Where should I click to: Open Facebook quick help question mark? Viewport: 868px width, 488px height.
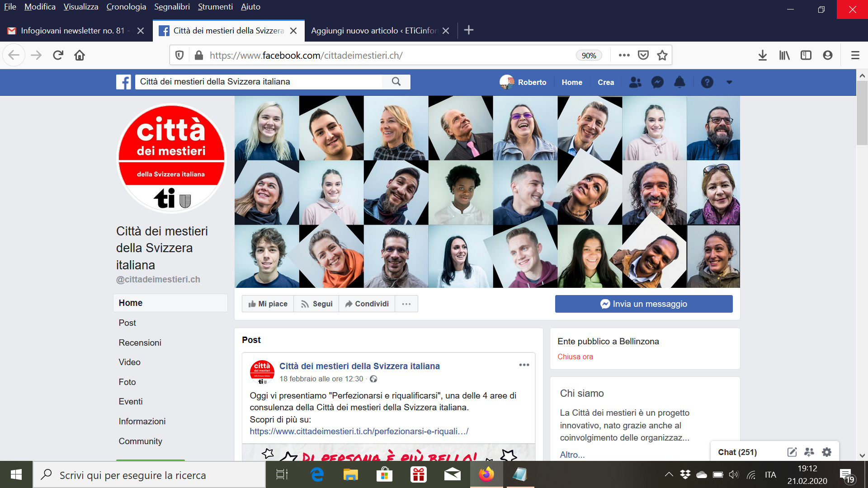click(707, 82)
